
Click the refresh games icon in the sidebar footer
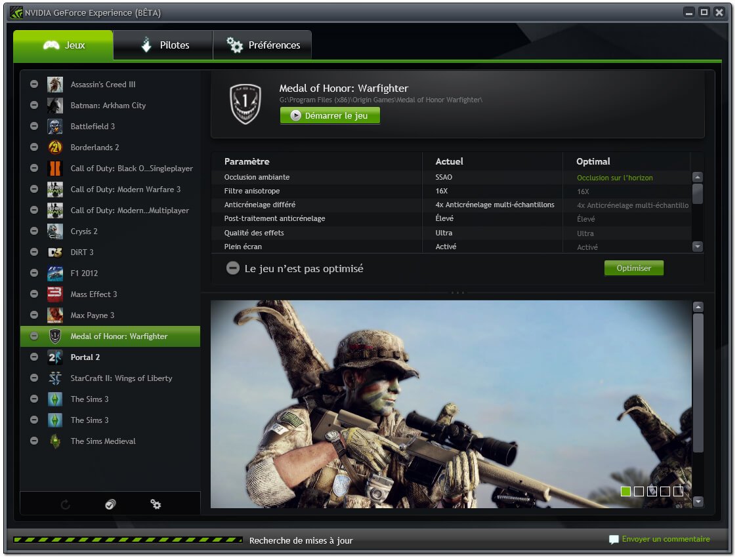pyautogui.click(x=65, y=504)
